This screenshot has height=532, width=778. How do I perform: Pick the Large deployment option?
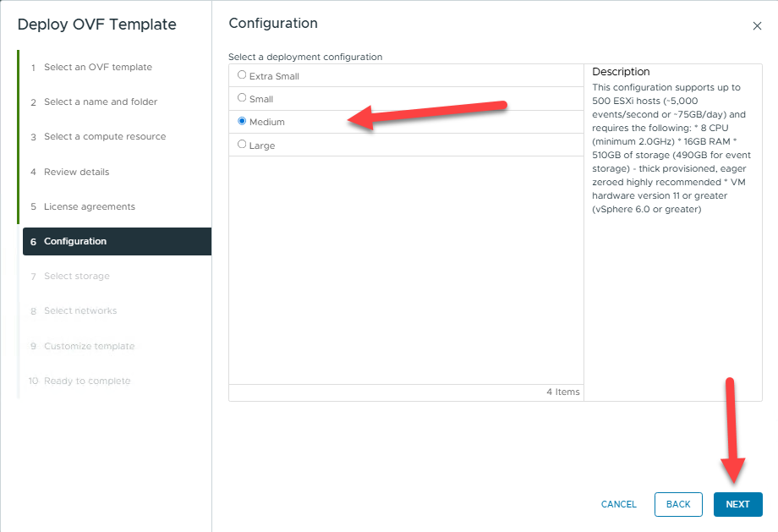(x=243, y=145)
